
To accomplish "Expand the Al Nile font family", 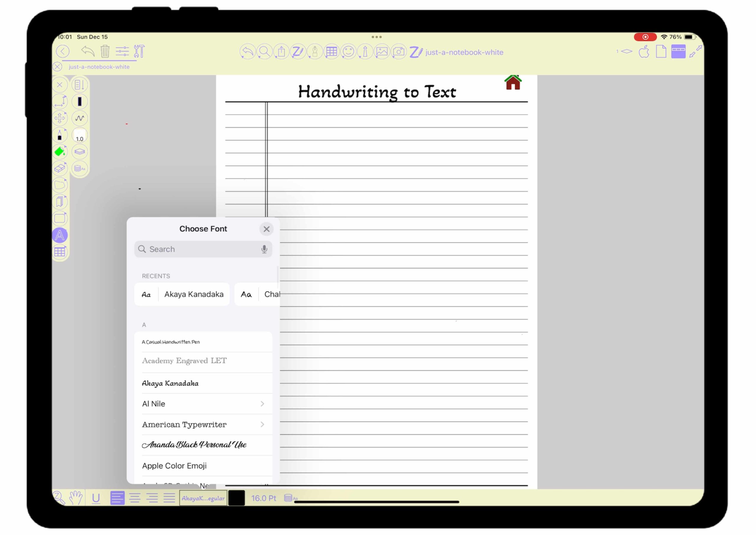I will coord(262,404).
